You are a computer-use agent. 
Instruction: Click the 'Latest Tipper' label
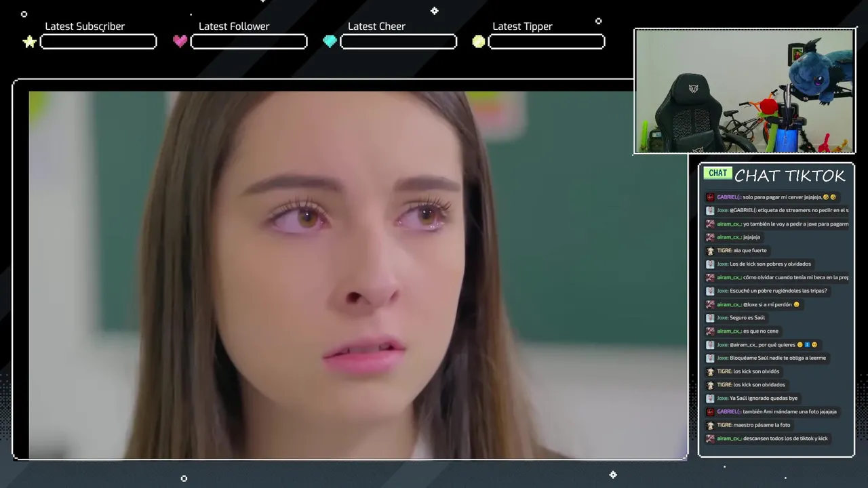click(522, 26)
